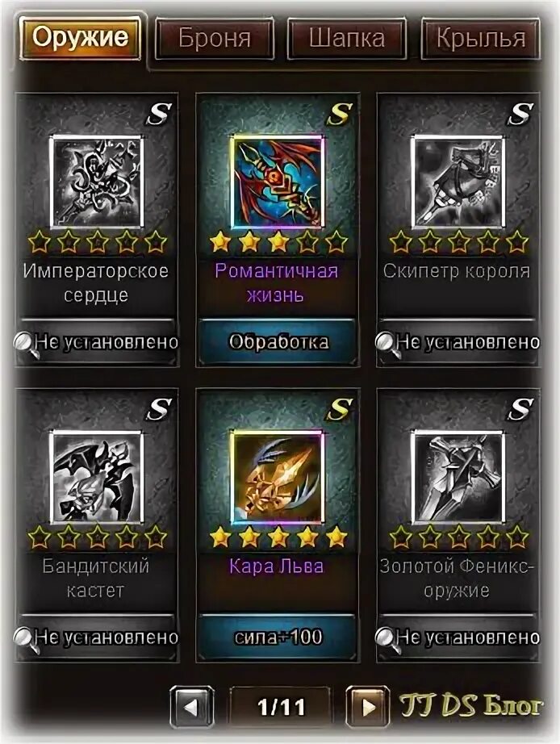
Task: Select the Романтичная жизнь weapon icon
Action: pyautogui.click(x=277, y=182)
